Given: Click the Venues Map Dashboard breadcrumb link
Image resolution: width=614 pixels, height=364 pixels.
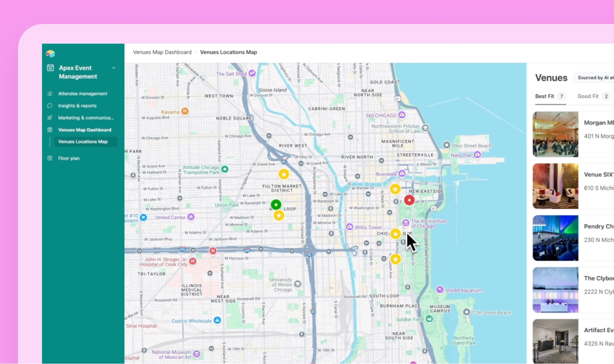Looking at the screenshot, I should (162, 52).
